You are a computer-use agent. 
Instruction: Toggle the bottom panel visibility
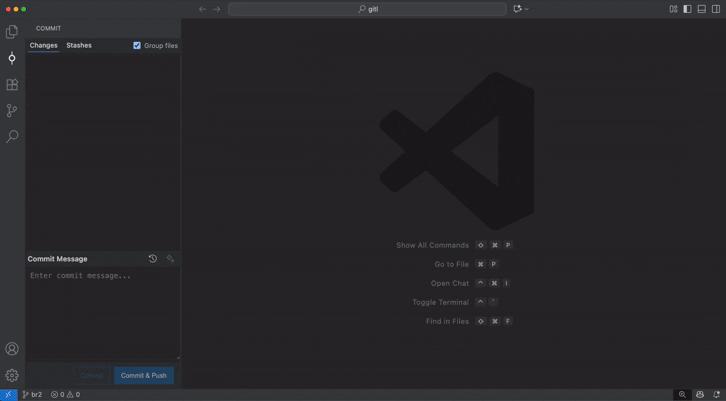[701, 9]
